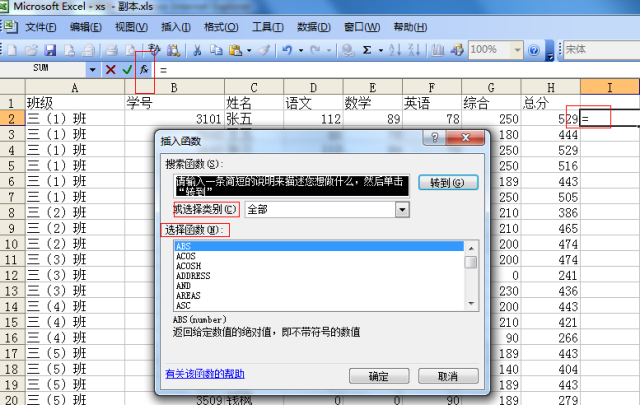Open the AutoSum functions dropdown arrow

(x=380, y=51)
